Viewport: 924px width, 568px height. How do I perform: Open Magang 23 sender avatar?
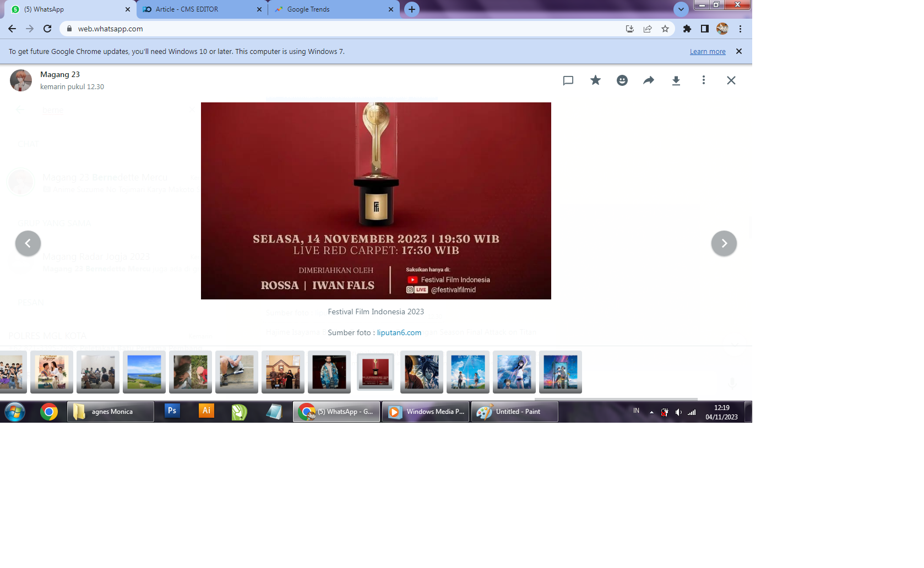click(x=21, y=80)
